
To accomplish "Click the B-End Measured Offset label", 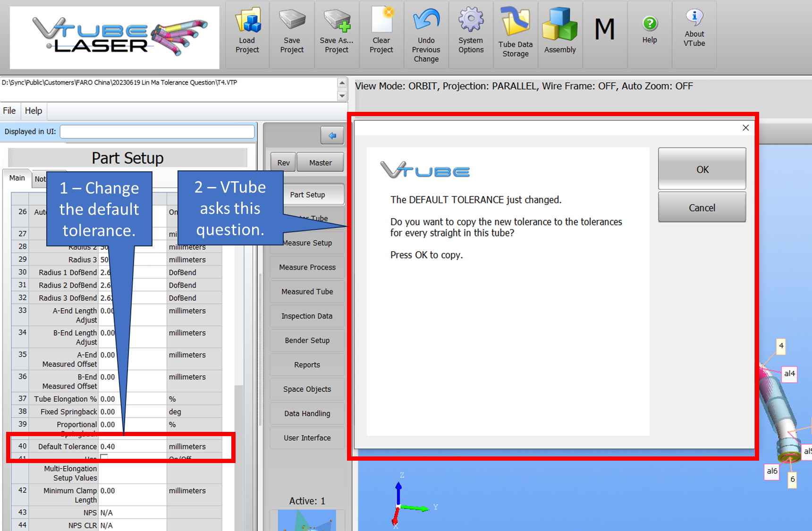I will pos(70,381).
